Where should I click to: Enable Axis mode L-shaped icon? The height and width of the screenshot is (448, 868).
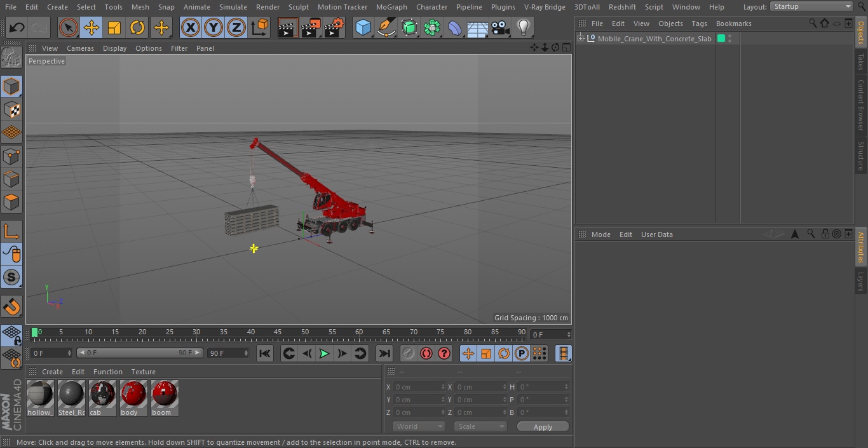point(11,231)
